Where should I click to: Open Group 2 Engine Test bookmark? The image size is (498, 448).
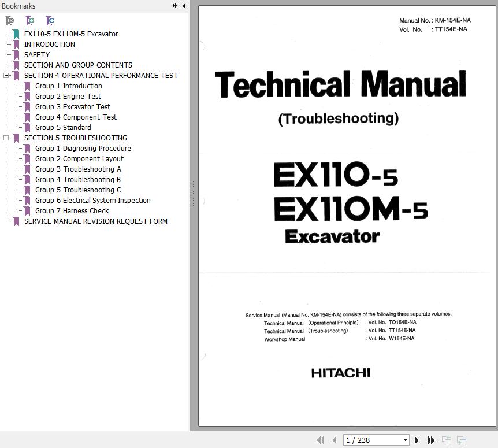[x=68, y=97]
